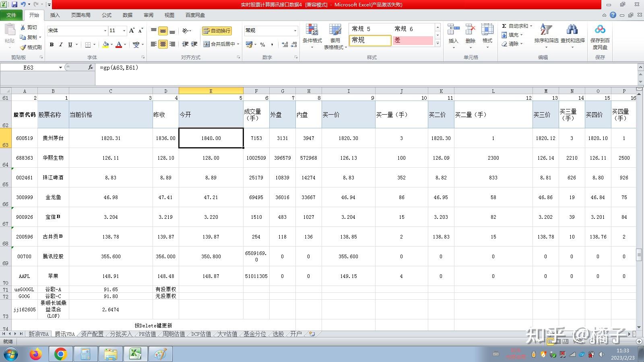
Task: Click the Excel help question mark icon
Action: tap(613, 15)
